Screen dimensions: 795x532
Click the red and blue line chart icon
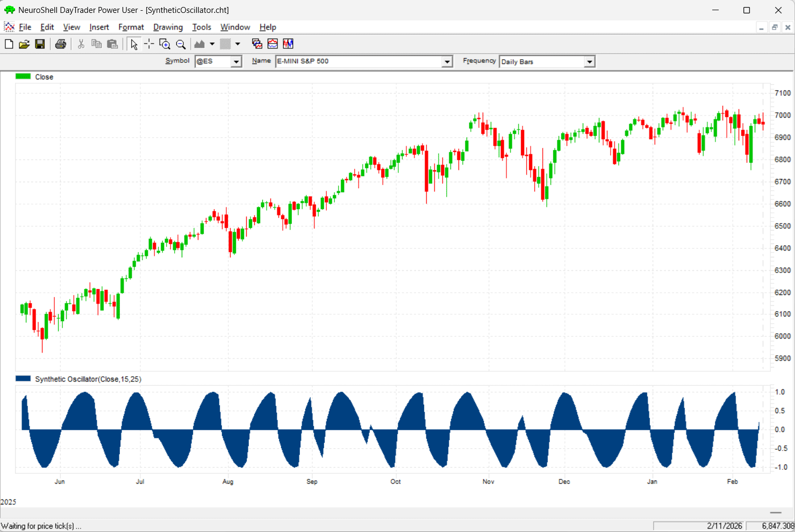click(x=273, y=44)
